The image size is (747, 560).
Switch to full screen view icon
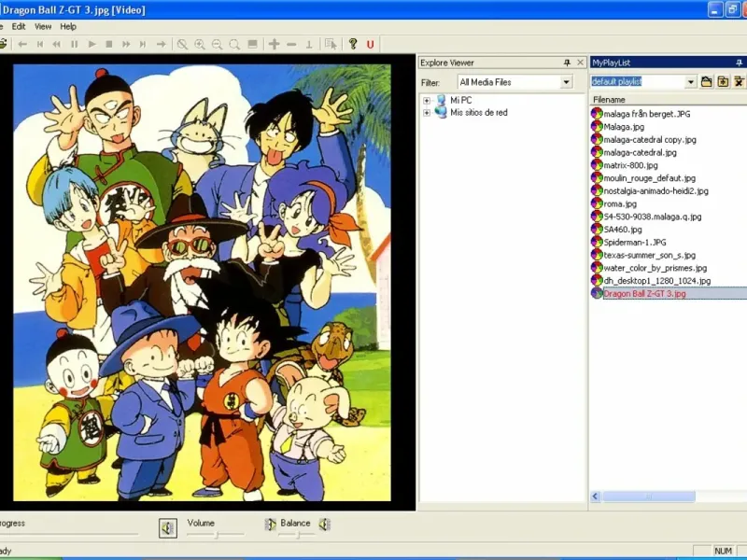252,44
